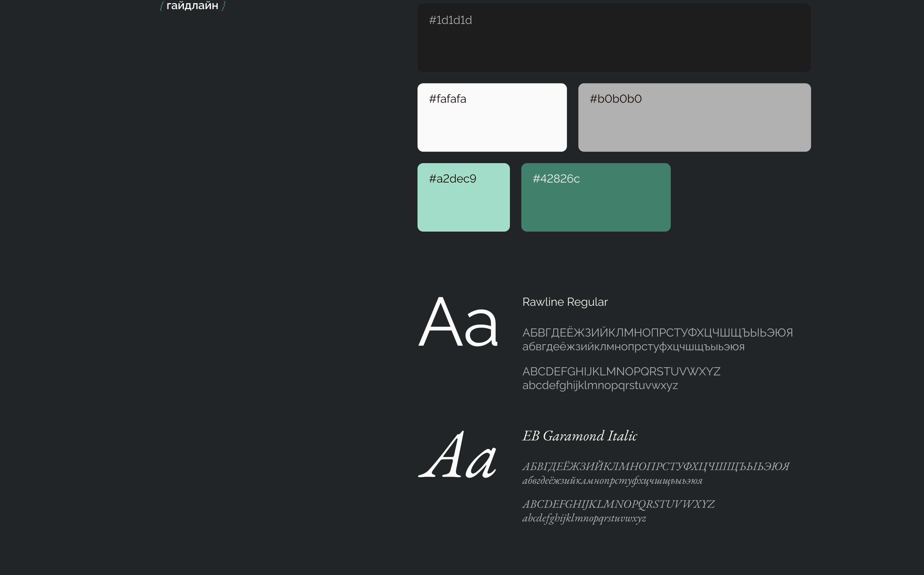
Task: Click Rawline uppercase Latin alphabet line
Action: 621,372
